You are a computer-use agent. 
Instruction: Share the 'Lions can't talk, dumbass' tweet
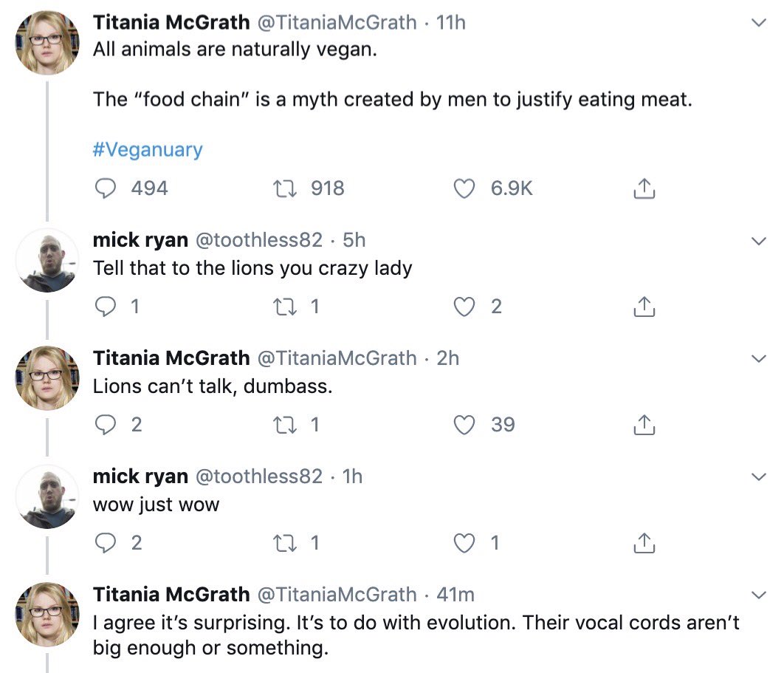pyautogui.click(x=644, y=425)
